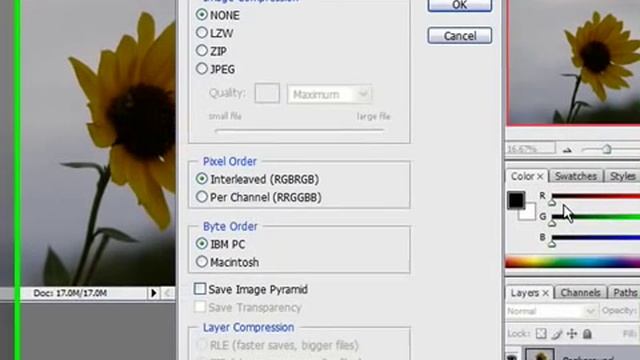Click the R color slider handle

[x=552, y=202]
